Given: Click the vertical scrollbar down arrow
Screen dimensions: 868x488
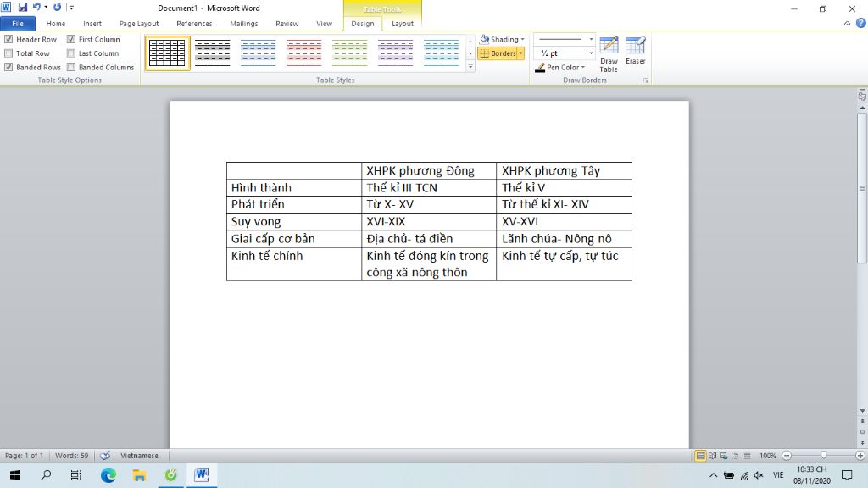Looking at the screenshot, I should [862, 411].
